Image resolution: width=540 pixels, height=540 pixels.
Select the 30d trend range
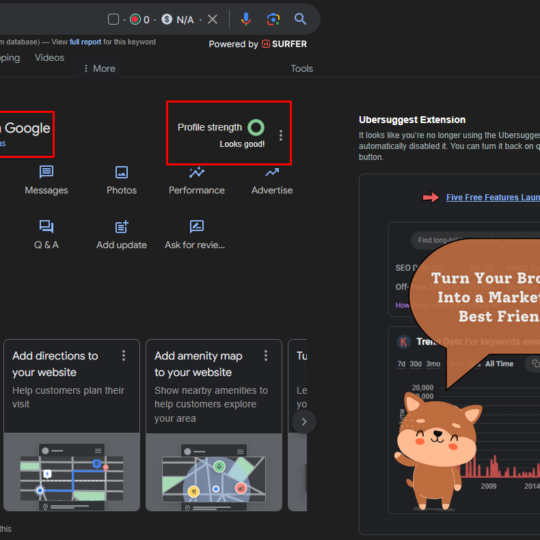click(x=416, y=364)
